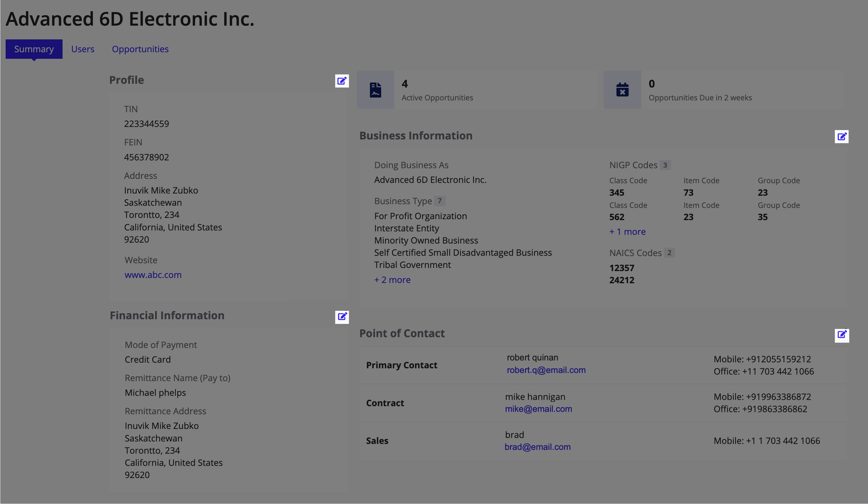Click the Active Opportunities document icon
The width and height of the screenshot is (868, 504).
point(375,89)
